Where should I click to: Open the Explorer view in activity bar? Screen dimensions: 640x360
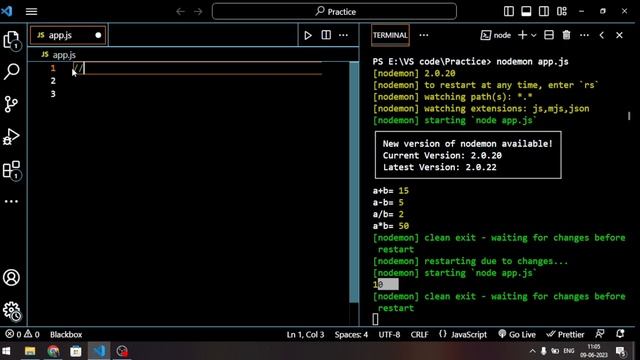(x=11, y=40)
